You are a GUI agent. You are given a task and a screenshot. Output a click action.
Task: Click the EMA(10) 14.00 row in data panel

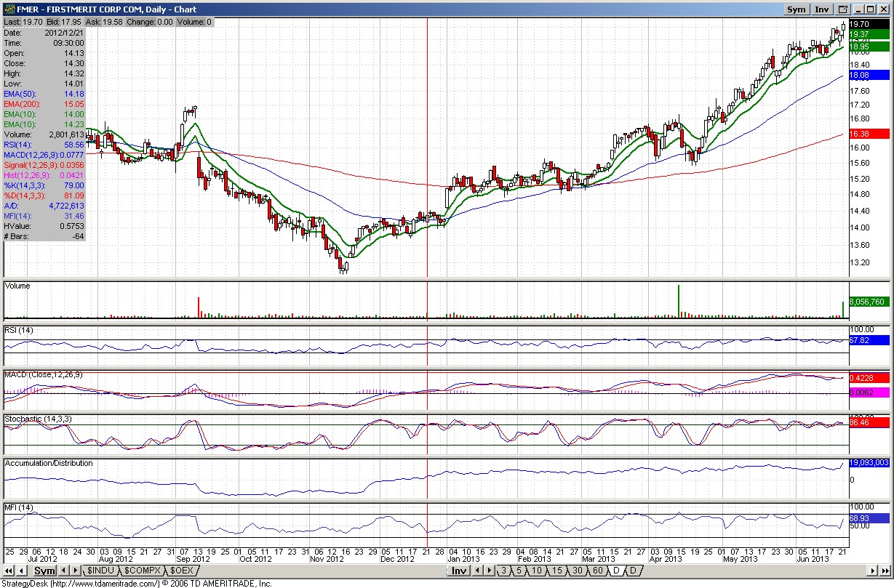tap(44, 114)
